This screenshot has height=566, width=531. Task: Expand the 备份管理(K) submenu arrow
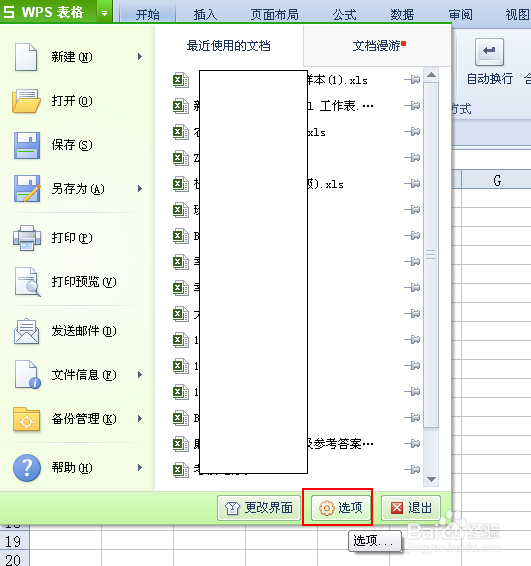coord(140,419)
